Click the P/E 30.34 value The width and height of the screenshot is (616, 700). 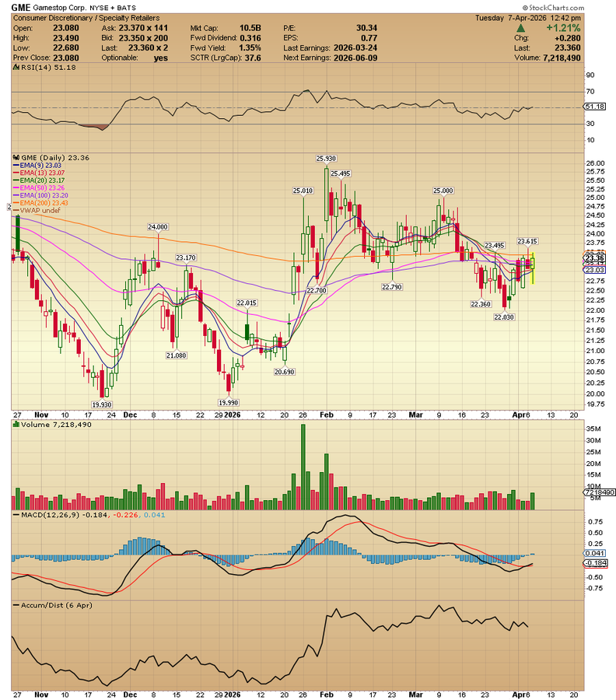pyautogui.click(x=366, y=28)
